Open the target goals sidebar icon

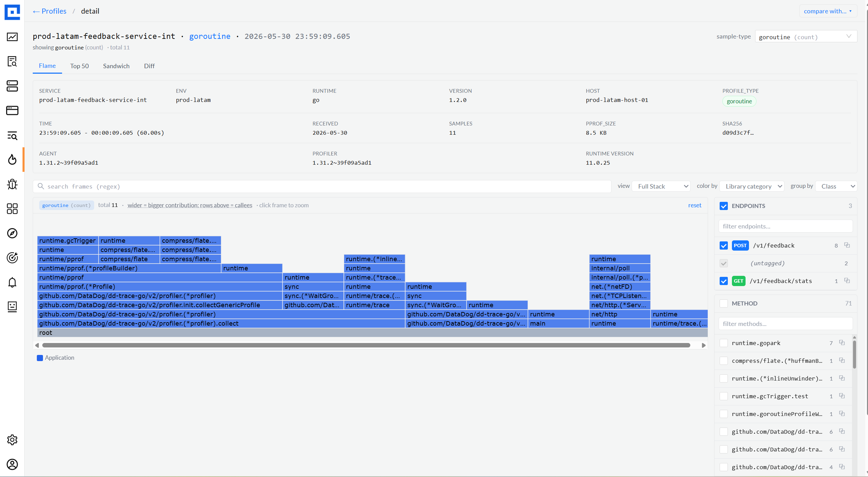12,258
